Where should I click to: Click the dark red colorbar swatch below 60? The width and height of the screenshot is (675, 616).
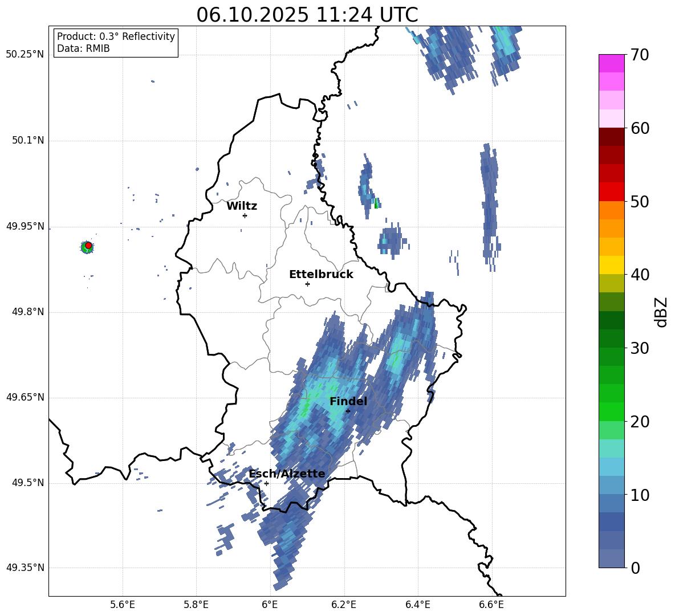(611, 137)
